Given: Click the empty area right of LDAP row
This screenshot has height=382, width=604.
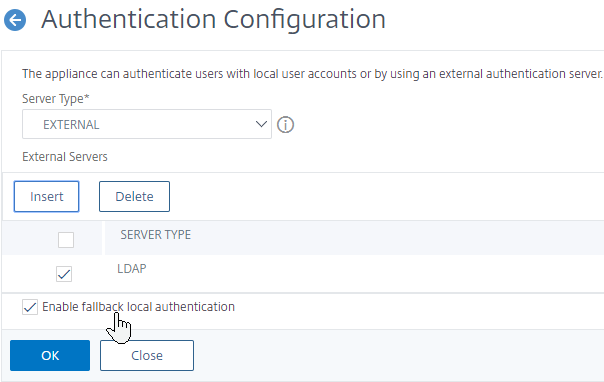Looking at the screenshot, I should [x=374, y=273].
